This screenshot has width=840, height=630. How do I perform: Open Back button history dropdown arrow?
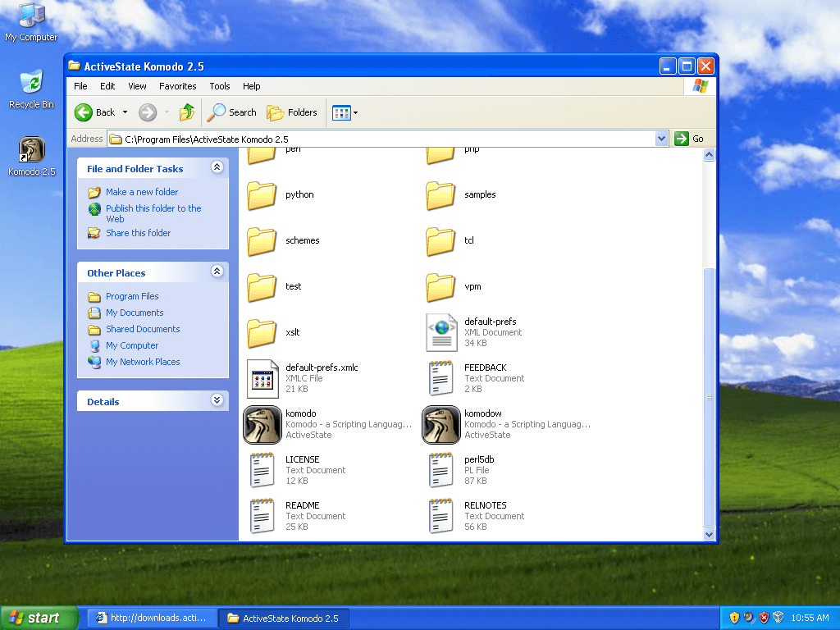tap(125, 112)
